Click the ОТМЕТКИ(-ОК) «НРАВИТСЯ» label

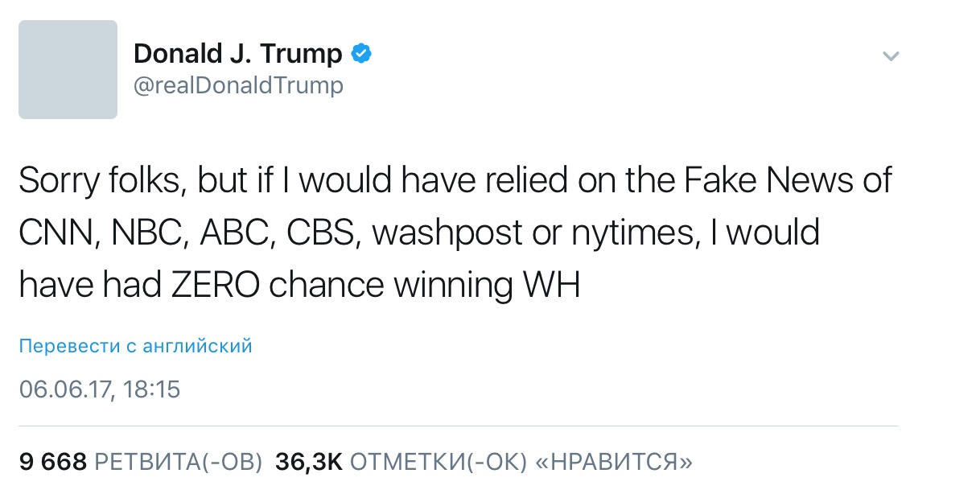[x=522, y=462]
